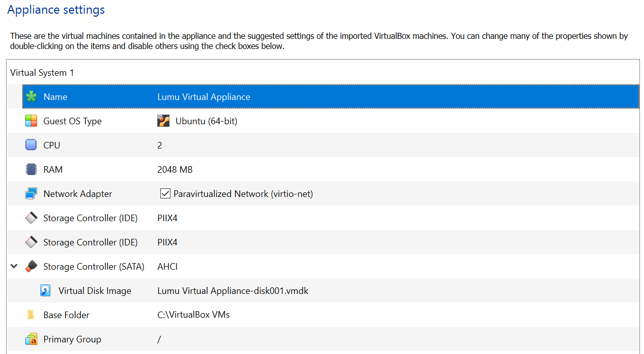
Task: Select the Appliance settings heading
Action: coord(55,9)
